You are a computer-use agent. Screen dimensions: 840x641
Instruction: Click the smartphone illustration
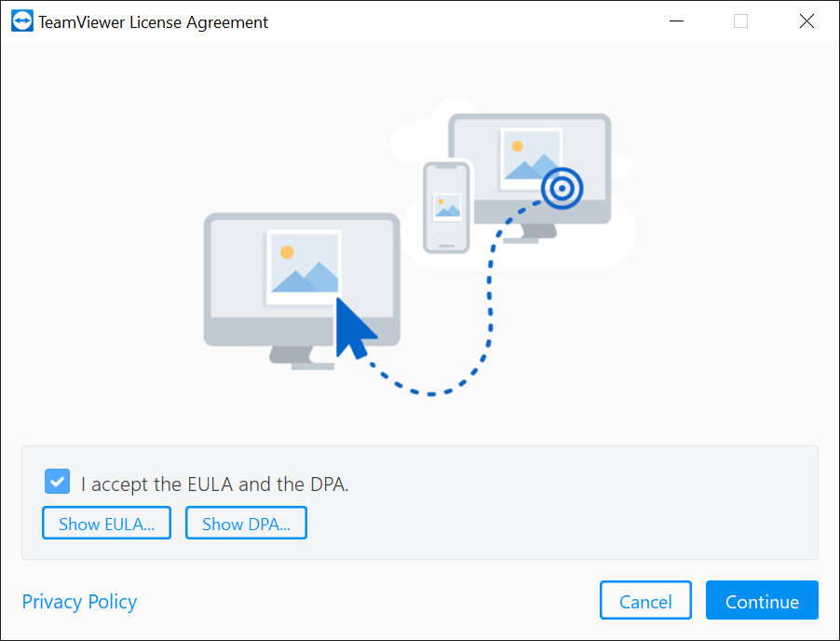click(446, 208)
